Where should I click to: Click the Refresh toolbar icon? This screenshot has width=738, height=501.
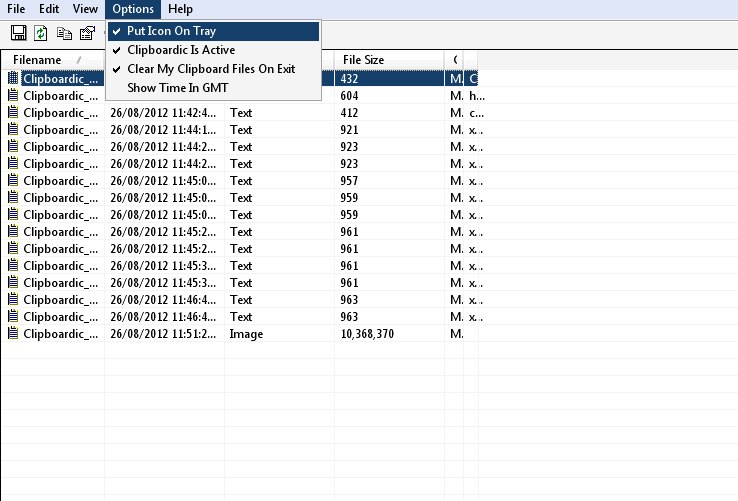click(x=41, y=33)
